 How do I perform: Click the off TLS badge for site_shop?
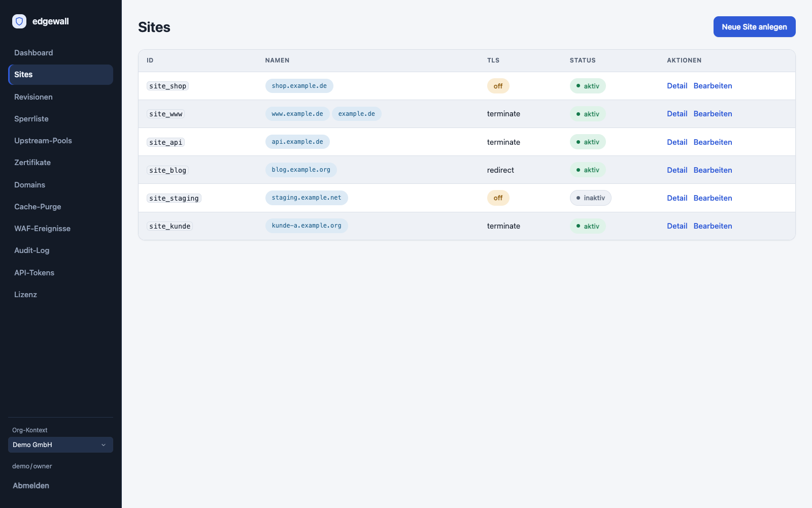498,86
